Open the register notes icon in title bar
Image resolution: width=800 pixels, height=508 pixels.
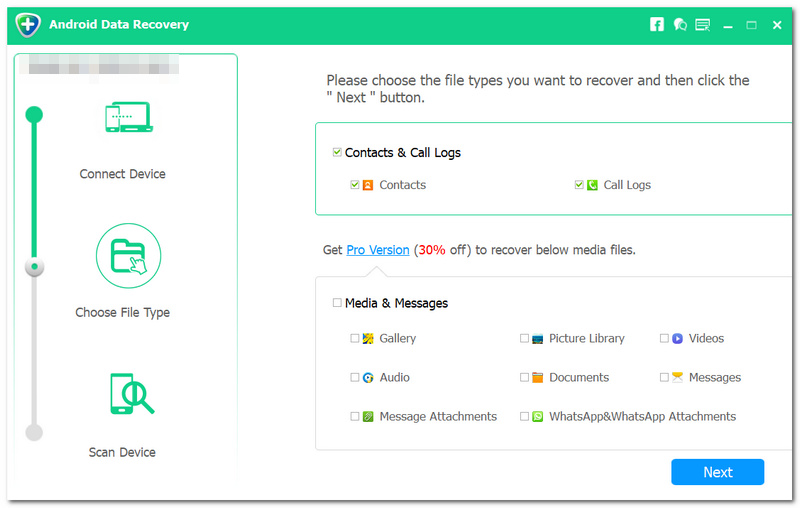(703, 24)
